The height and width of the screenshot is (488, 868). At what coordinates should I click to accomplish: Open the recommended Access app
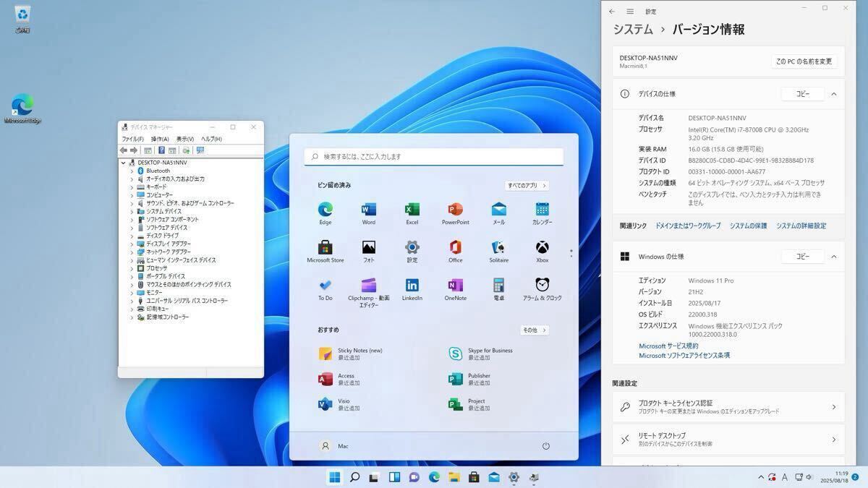tap(339, 379)
